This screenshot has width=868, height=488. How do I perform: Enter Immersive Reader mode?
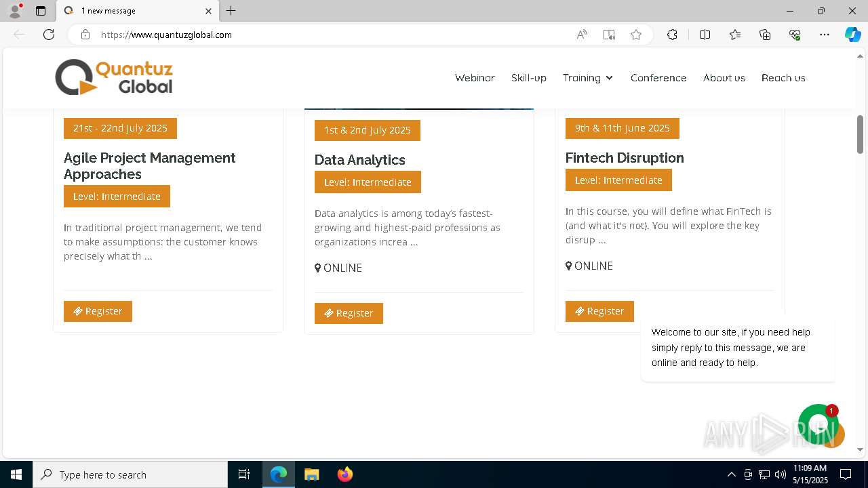coord(609,35)
